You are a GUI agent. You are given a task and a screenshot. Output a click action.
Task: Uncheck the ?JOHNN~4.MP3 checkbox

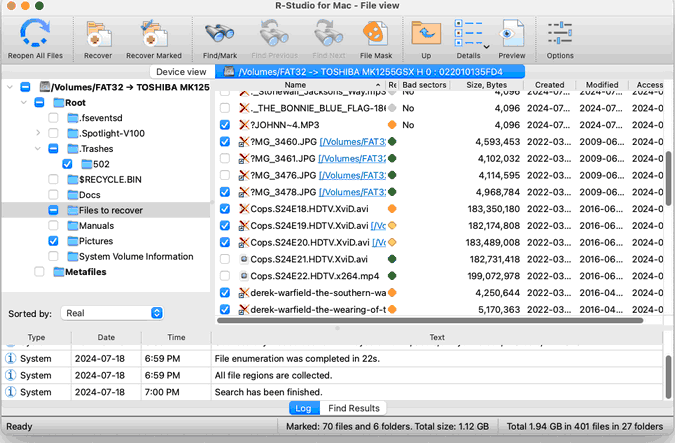pyautogui.click(x=225, y=125)
